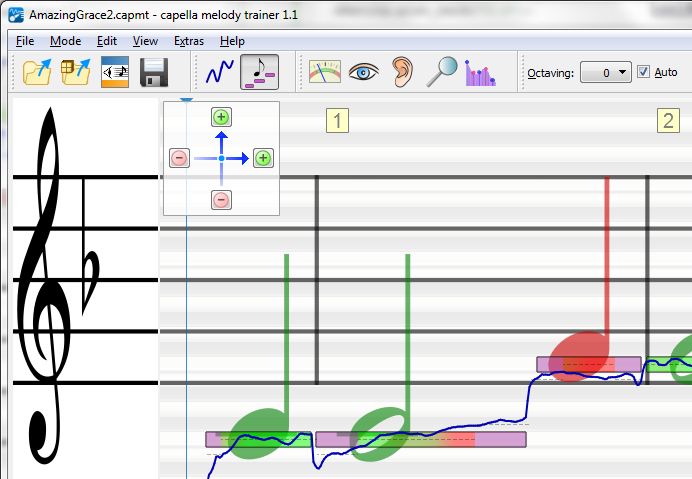Click the ear listening icon
The image size is (692, 479).
click(402, 72)
